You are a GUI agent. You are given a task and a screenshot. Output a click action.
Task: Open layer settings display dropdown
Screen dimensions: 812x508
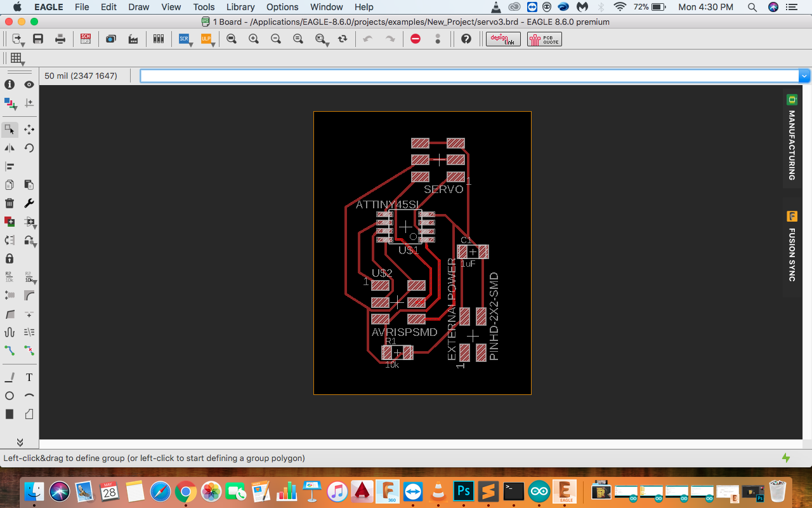(x=10, y=103)
